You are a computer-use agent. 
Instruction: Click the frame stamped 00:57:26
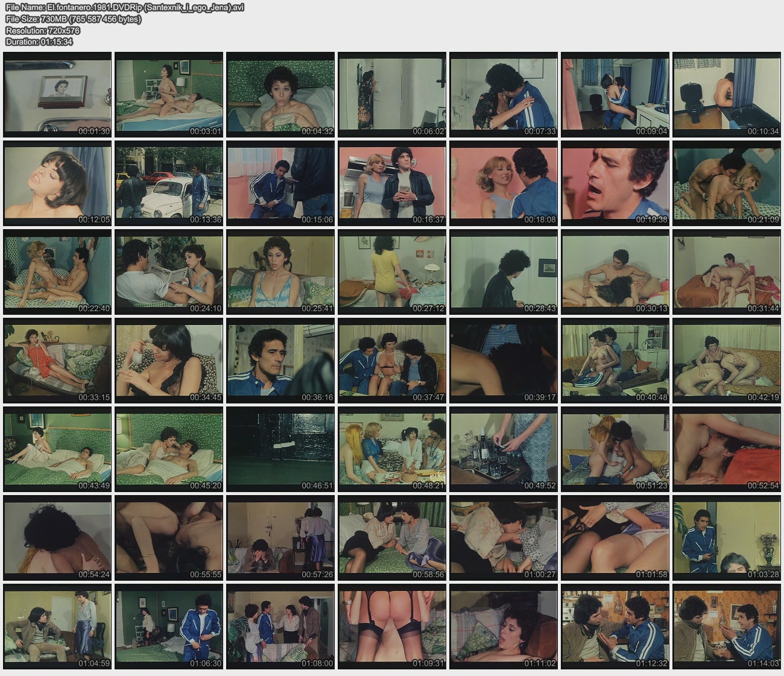tap(280, 538)
